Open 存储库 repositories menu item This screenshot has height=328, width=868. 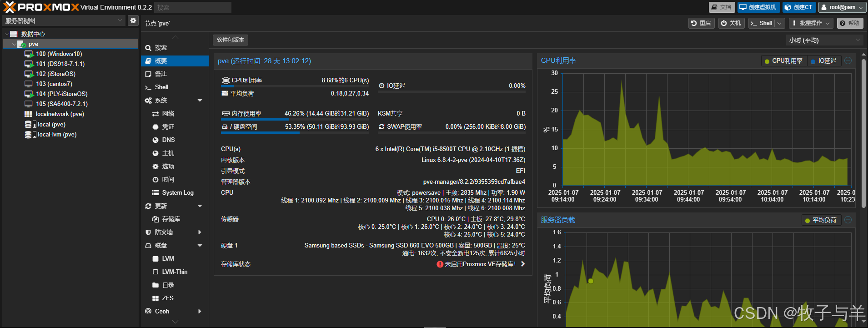click(x=175, y=219)
